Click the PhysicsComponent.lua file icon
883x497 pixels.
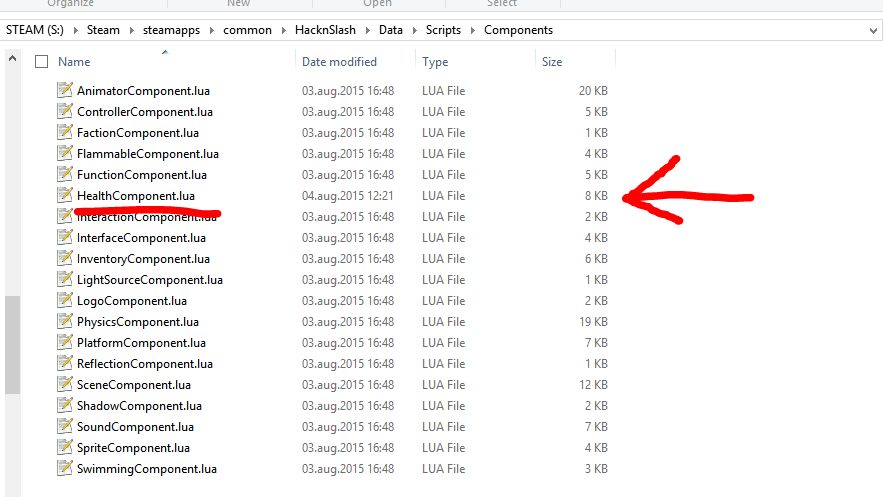pos(65,321)
